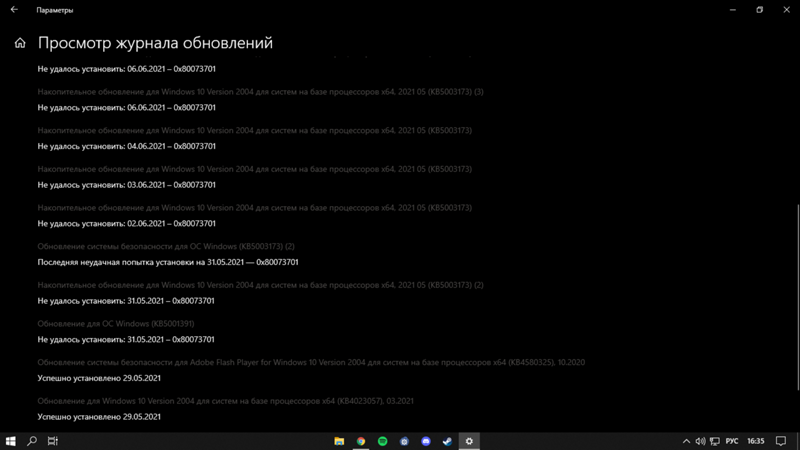This screenshot has height=450, width=800.
Task: Open Discord from the taskbar
Action: (x=426, y=441)
